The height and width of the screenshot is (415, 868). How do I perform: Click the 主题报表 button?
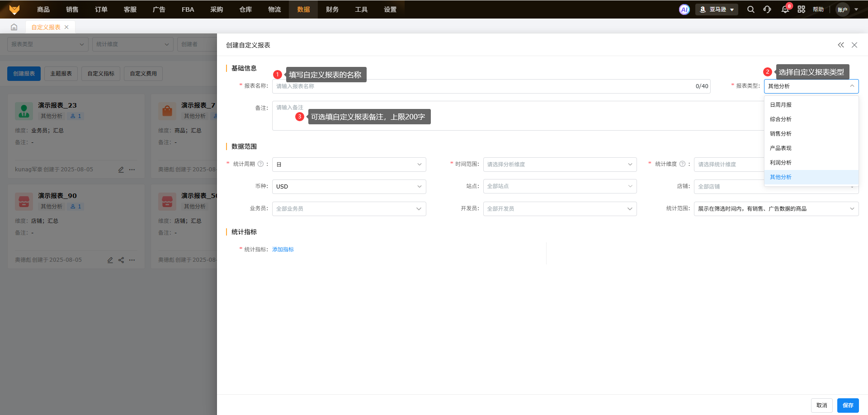61,74
